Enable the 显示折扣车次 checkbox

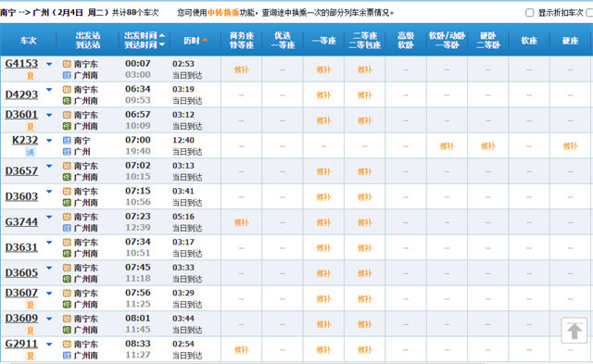click(x=529, y=13)
